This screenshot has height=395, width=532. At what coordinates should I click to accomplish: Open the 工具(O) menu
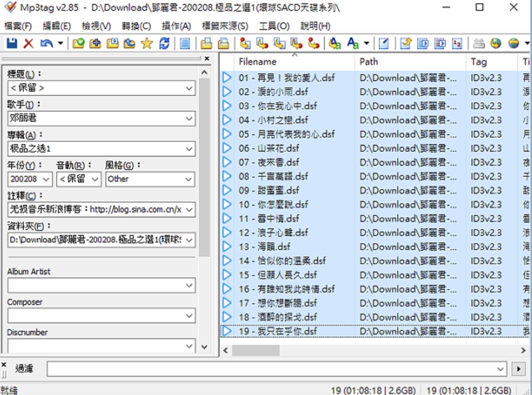pyautogui.click(x=274, y=26)
